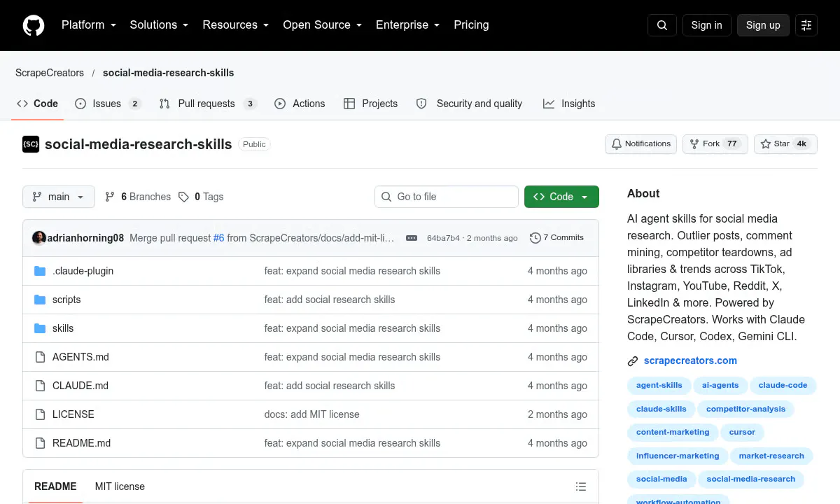Select the MIT license tab
Viewport: 840px width, 504px height.
120,486
